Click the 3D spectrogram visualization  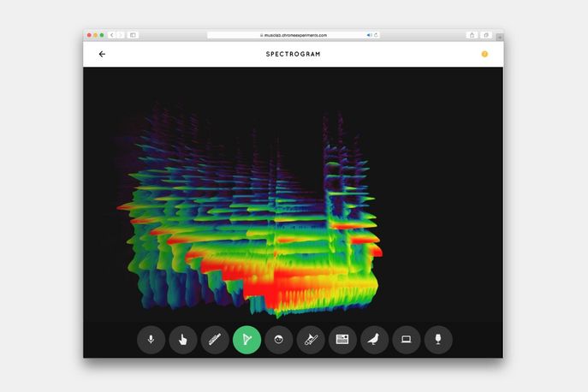257,214
